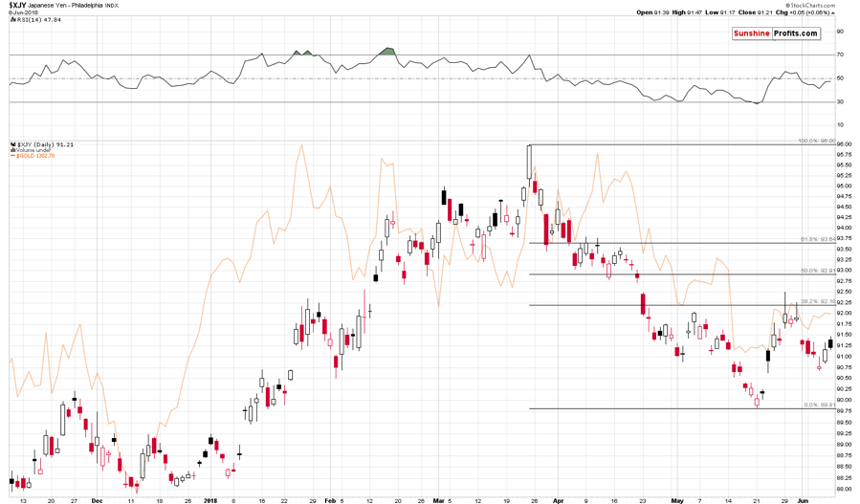The width and height of the screenshot is (860, 504).
Task: Click the candlestick icon beside $XJY (Daily)
Action: click(12, 144)
